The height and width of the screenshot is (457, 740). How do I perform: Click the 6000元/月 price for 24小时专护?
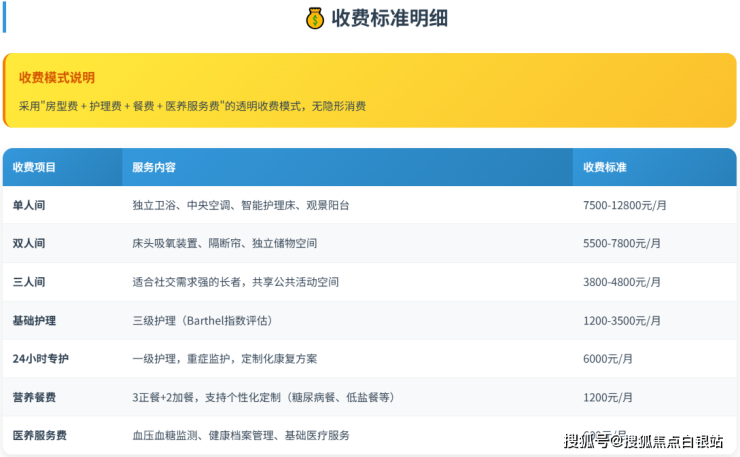tap(607, 358)
